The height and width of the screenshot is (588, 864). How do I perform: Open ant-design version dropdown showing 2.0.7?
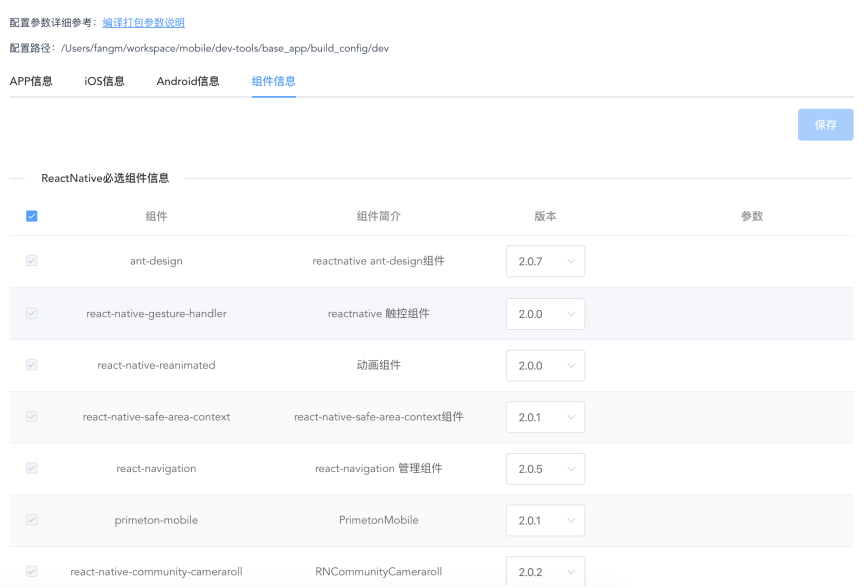[x=545, y=262]
